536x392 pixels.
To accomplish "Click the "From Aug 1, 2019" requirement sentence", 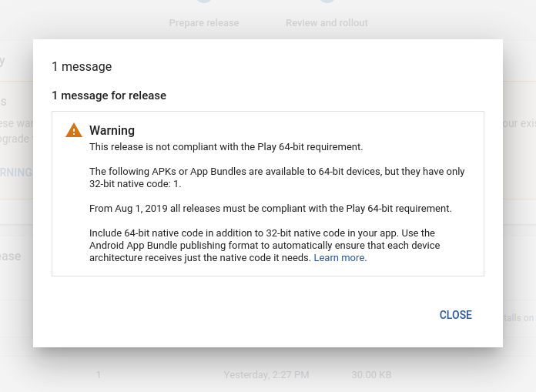I will [270, 208].
